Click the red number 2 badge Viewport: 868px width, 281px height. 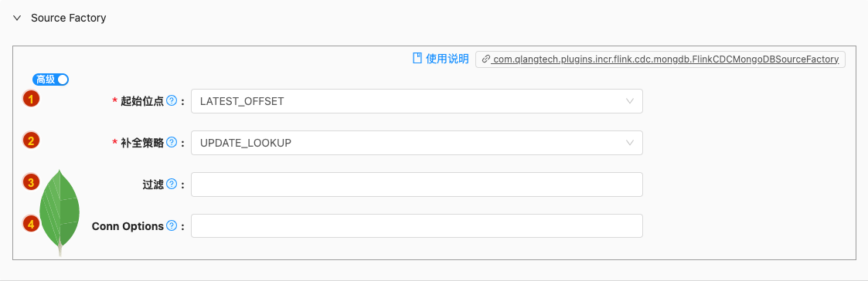[31, 140]
